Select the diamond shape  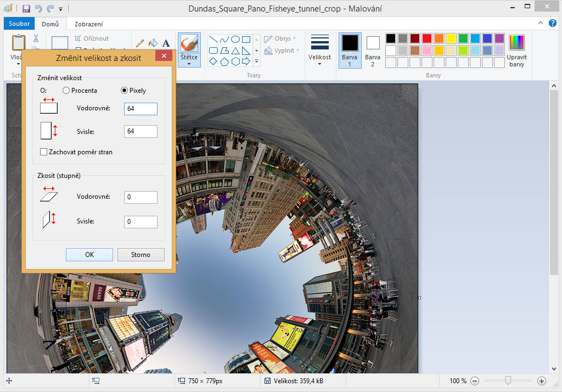(213, 61)
